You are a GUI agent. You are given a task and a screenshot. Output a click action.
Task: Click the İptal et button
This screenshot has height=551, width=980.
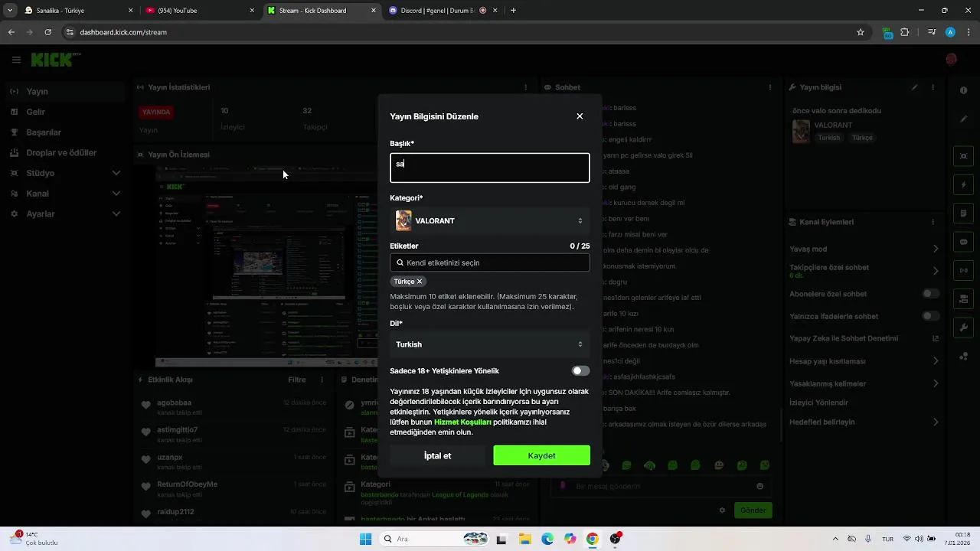point(437,455)
